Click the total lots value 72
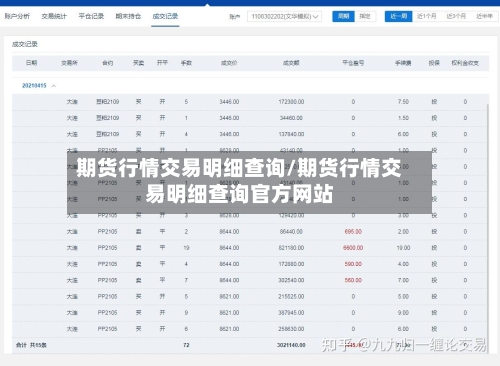The width and height of the screenshot is (500, 366). [x=186, y=345]
